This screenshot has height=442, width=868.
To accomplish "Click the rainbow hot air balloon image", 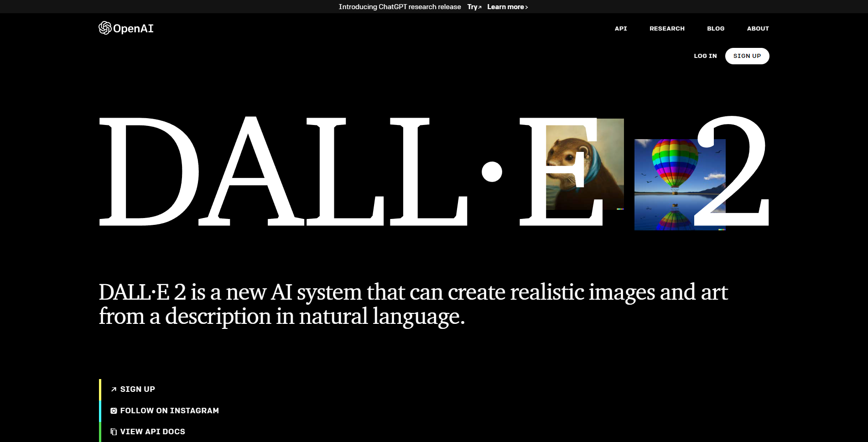I will coord(680,185).
